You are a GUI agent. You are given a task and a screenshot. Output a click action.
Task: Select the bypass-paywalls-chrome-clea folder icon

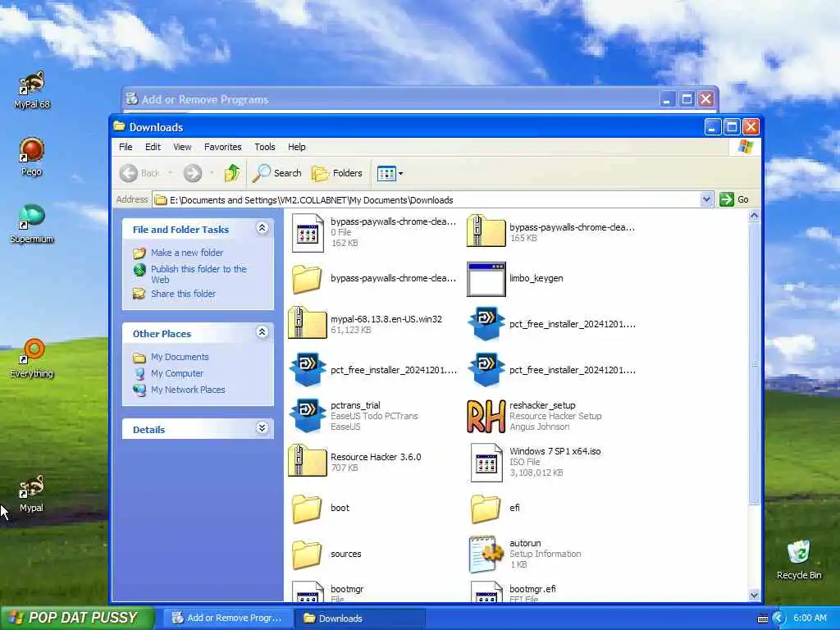[307, 279]
